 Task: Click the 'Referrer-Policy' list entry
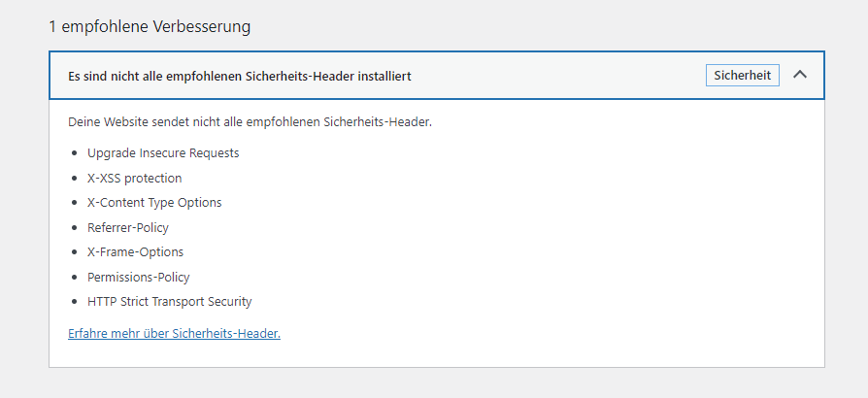point(128,227)
